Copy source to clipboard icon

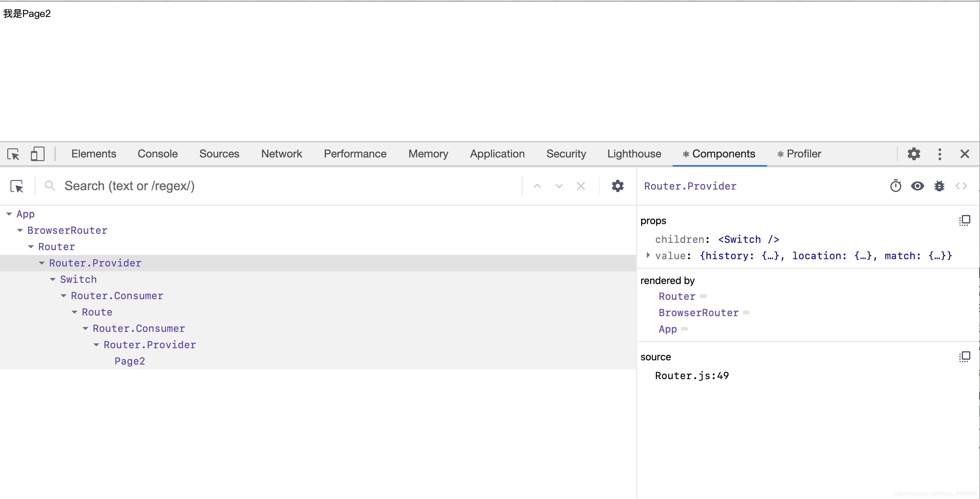coord(964,357)
